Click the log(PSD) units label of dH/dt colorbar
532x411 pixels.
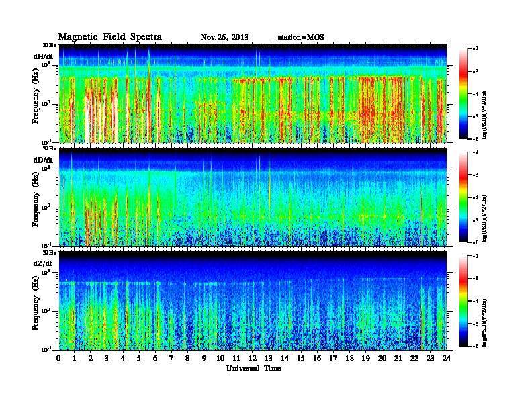[484, 115]
